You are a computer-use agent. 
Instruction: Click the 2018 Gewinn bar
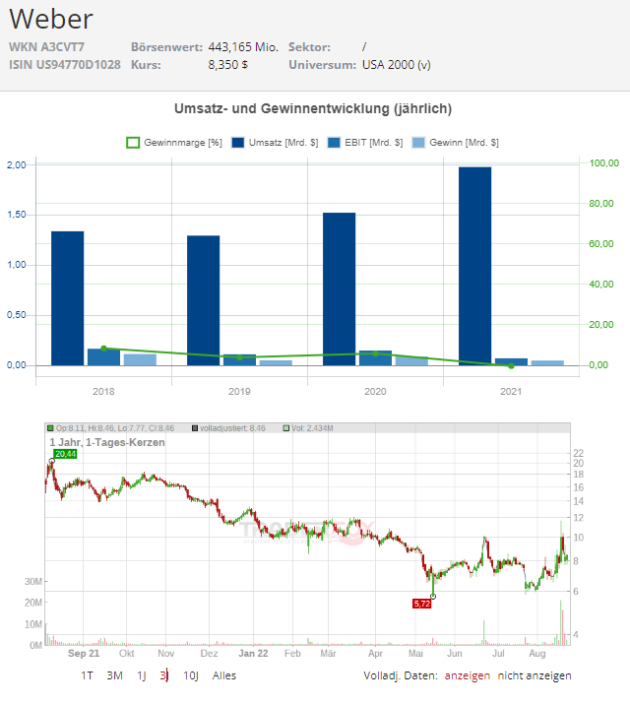(x=140, y=360)
